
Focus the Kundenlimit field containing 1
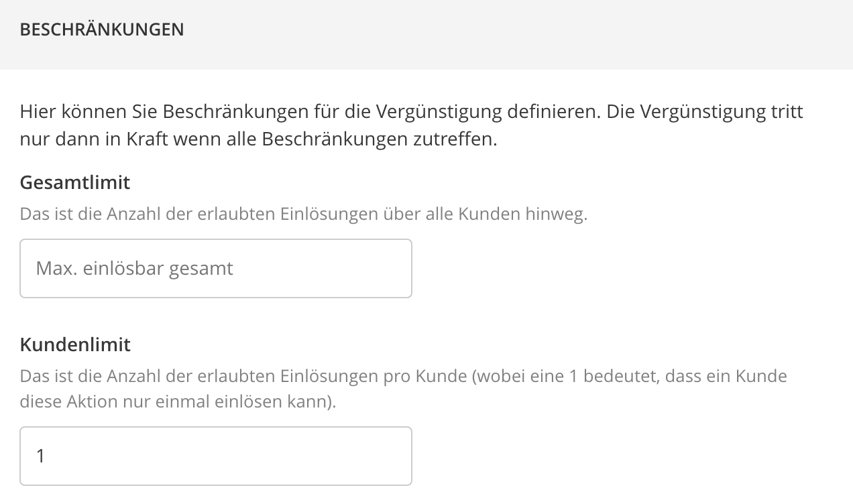[x=215, y=456]
